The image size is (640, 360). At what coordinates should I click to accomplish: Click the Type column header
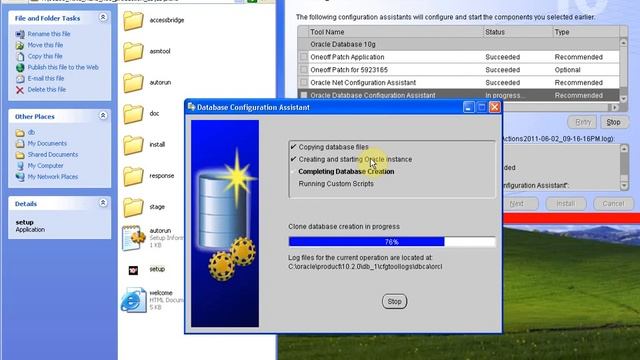tap(586, 32)
